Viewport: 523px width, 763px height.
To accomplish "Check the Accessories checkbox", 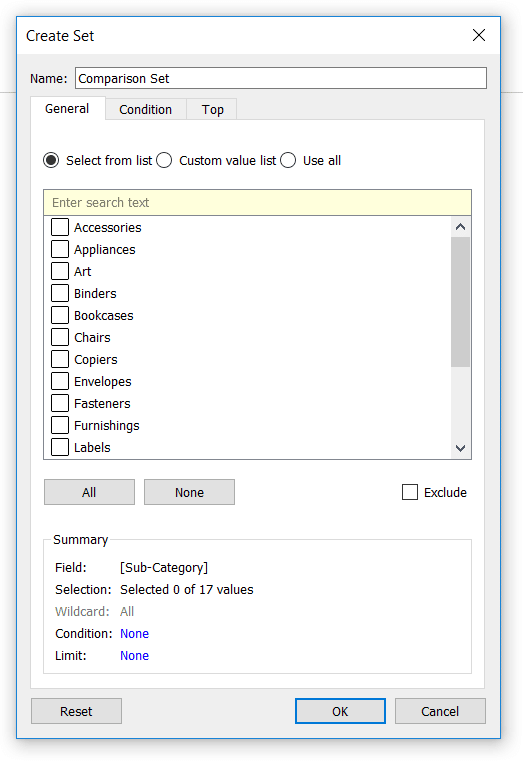I will [x=60, y=227].
